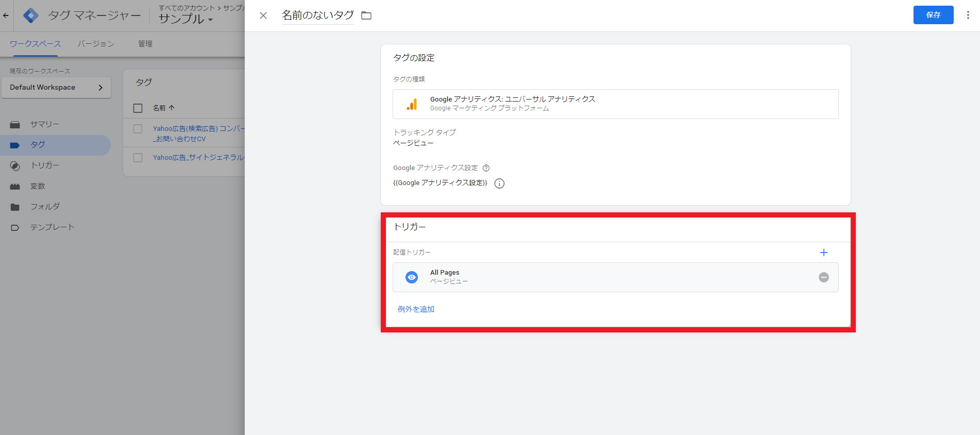Click the フォルダ sidebar icon
This screenshot has width=980, height=435.
(x=15, y=207)
